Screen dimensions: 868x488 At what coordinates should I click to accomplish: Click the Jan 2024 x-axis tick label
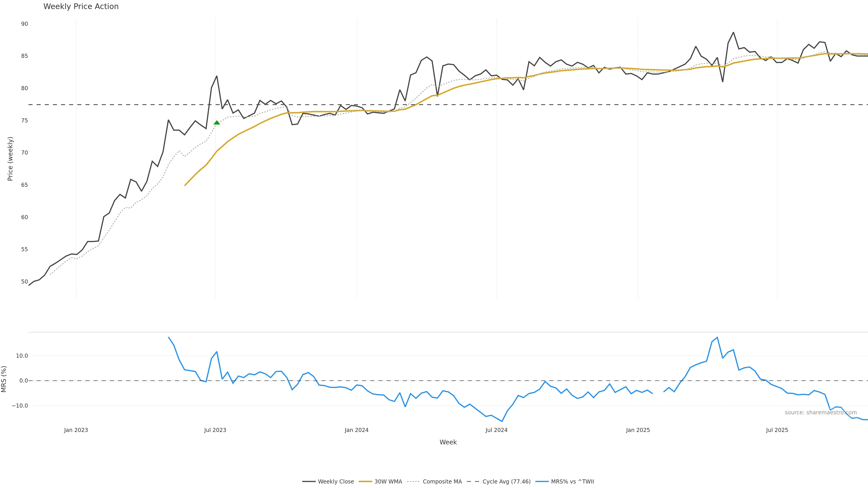[356, 430]
